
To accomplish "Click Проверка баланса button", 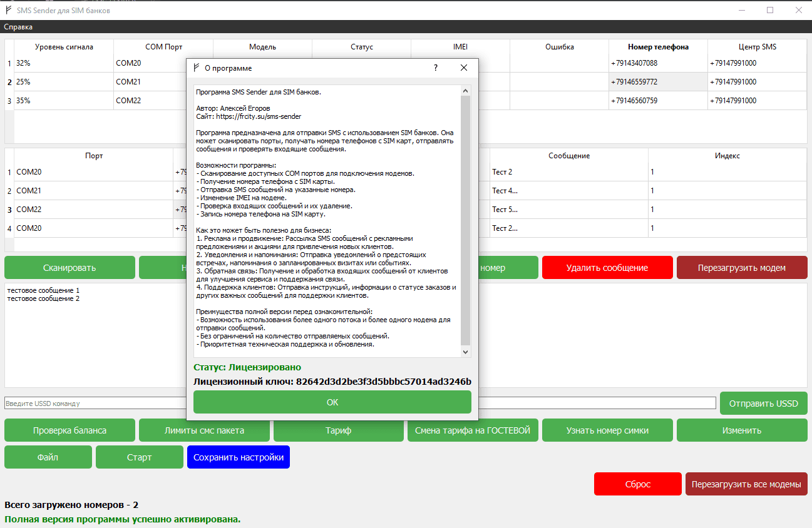I will point(69,430).
